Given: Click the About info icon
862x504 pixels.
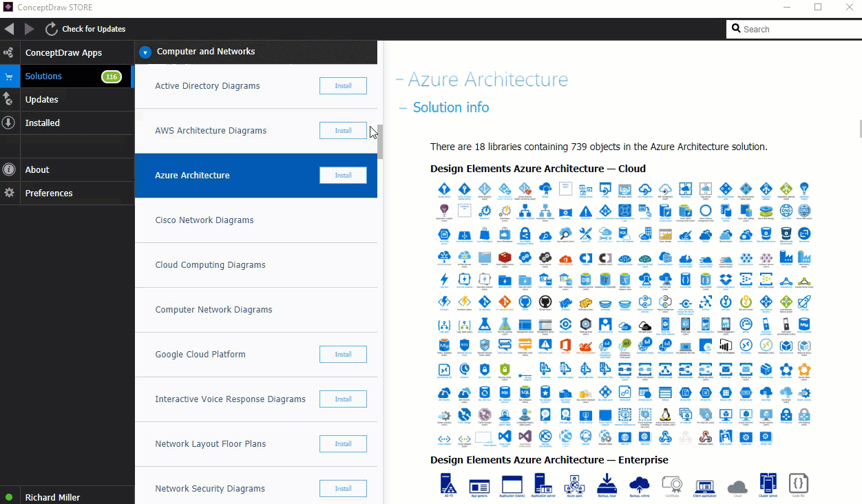Looking at the screenshot, I should point(8,169).
